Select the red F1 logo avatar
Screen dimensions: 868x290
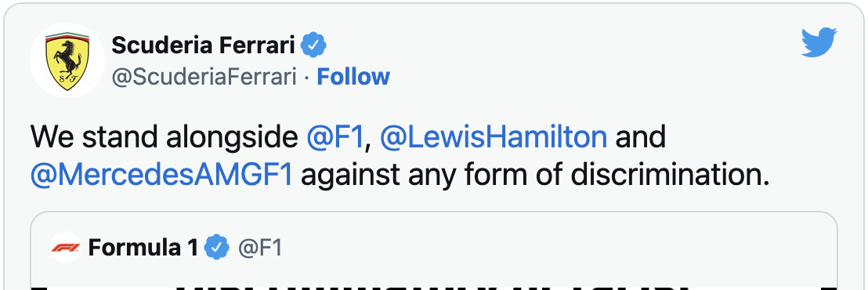pyautogui.click(x=65, y=248)
